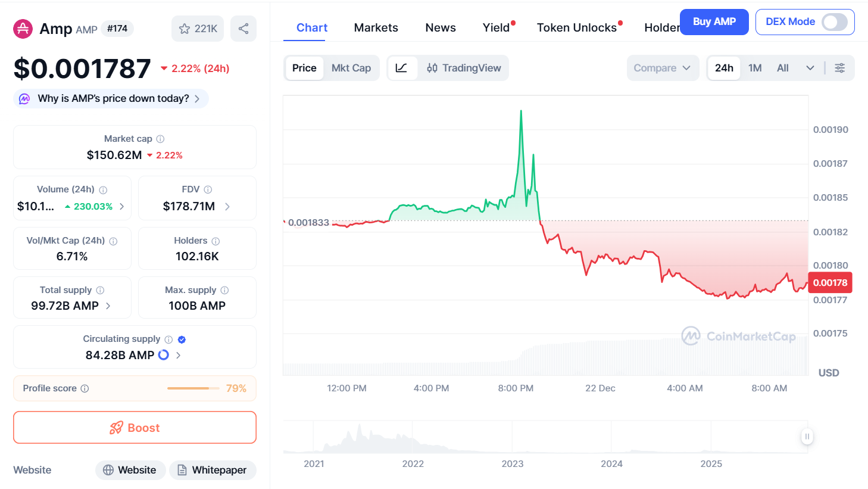Select the line chart view icon

(403, 68)
